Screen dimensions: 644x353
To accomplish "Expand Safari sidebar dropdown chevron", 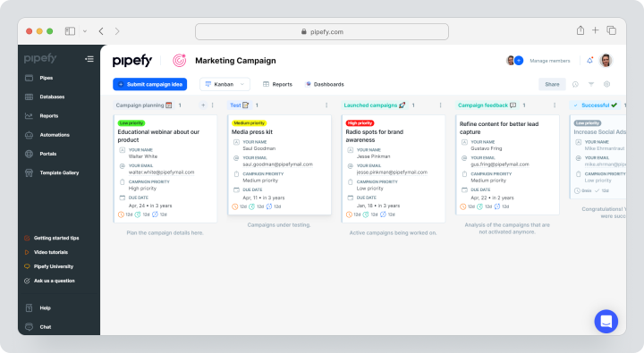I will (x=85, y=31).
